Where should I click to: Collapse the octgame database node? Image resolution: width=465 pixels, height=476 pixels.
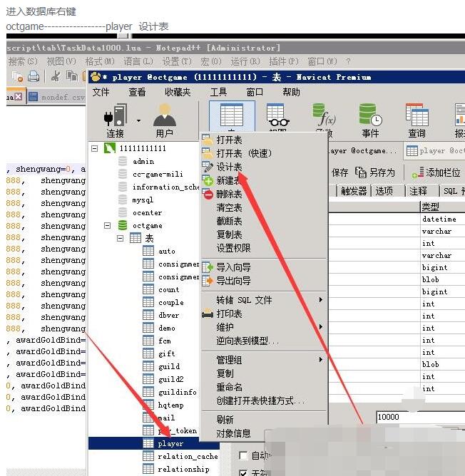click(x=108, y=225)
